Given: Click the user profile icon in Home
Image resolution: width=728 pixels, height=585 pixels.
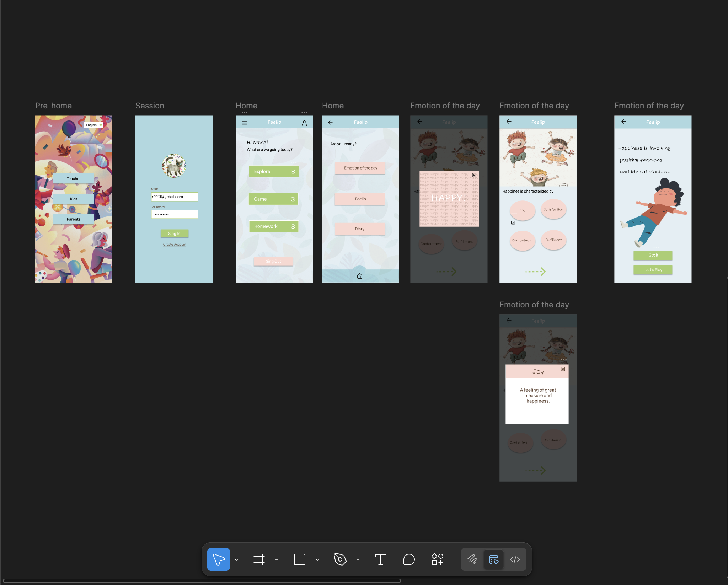Looking at the screenshot, I should click(x=304, y=123).
